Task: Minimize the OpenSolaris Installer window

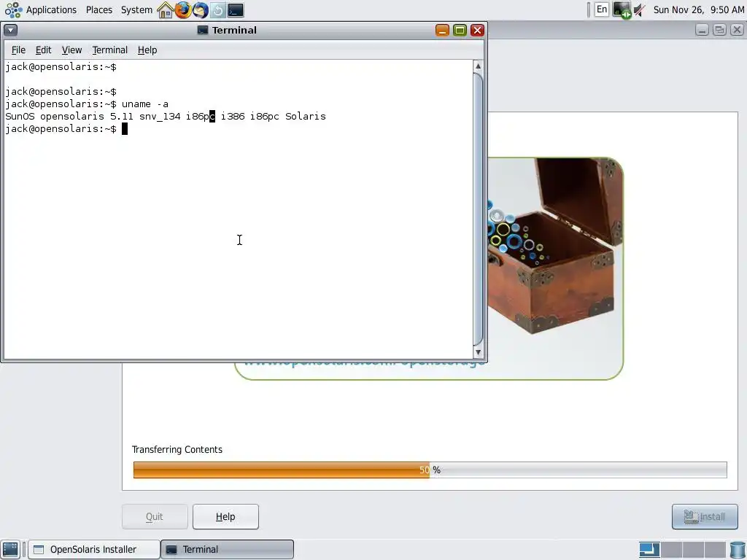Action: [702, 30]
